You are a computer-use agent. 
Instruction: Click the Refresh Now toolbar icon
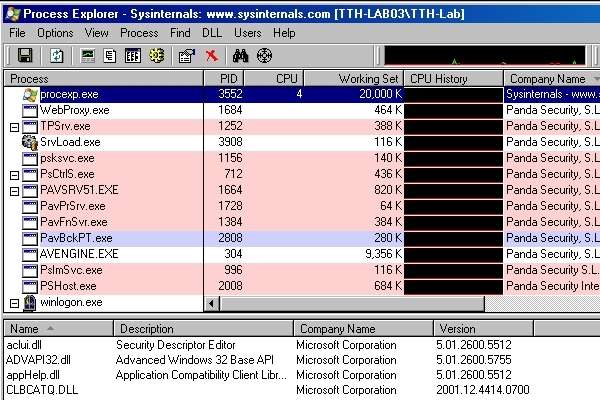[x=57, y=56]
